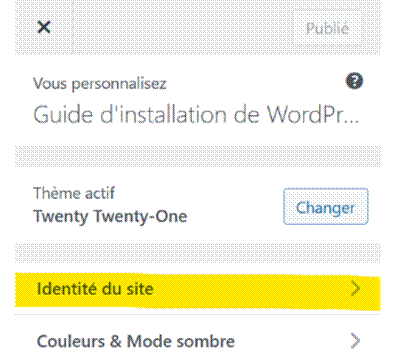Open the Couleurs & Mode sombre section
The height and width of the screenshot is (361, 403).
(198, 341)
